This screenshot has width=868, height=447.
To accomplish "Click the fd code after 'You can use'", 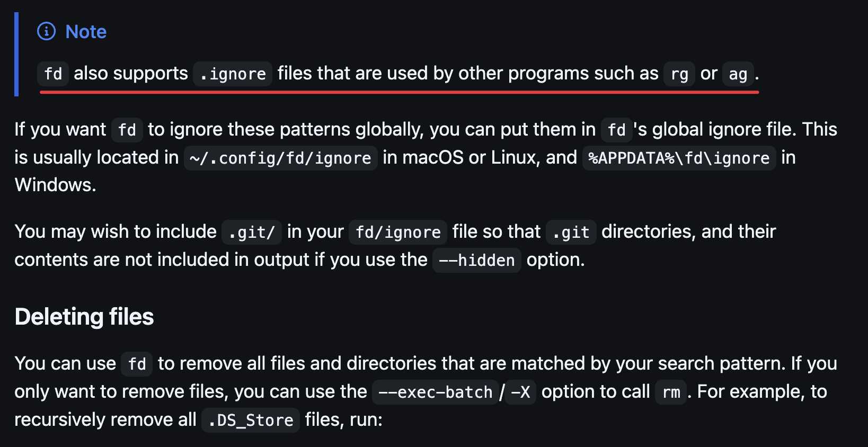I will coord(137,364).
